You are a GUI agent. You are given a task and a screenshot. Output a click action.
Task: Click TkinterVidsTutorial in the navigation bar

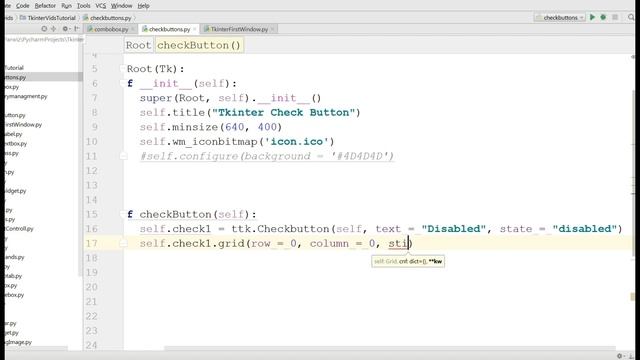pyautogui.click(x=48, y=18)
